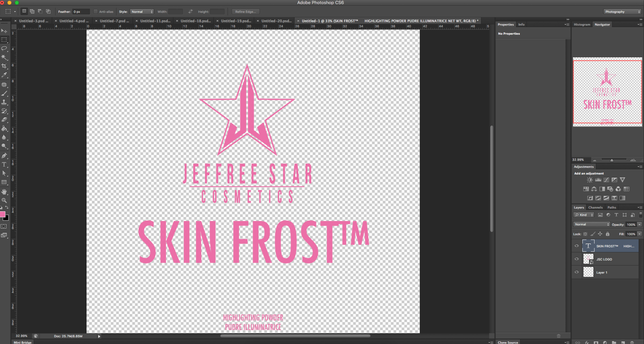Screen dimensions: 644x344
Task: Switch to the Histogram tab
Action: point(582,24)
